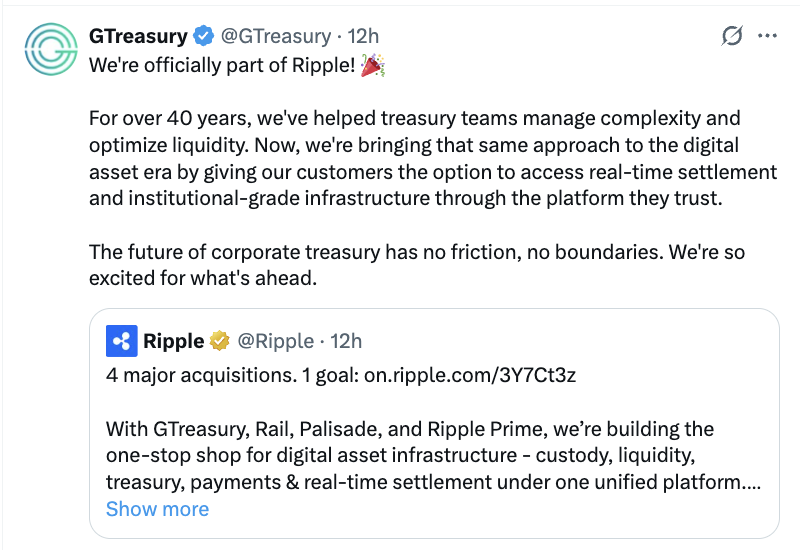
Task: Click 'We're officially part of Ripple' text
Action: [221, 65]
